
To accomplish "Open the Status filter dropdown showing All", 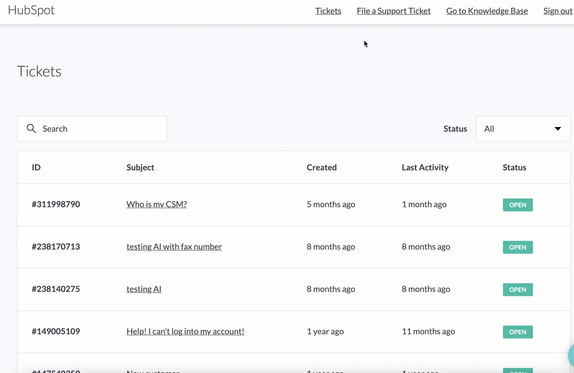I will 523,128.
